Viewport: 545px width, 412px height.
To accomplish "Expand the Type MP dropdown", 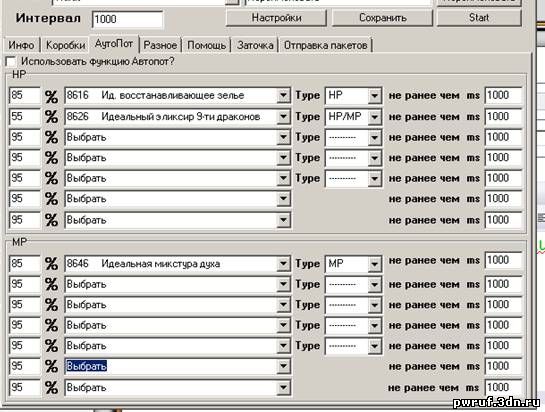I will [x=374, y=264].
